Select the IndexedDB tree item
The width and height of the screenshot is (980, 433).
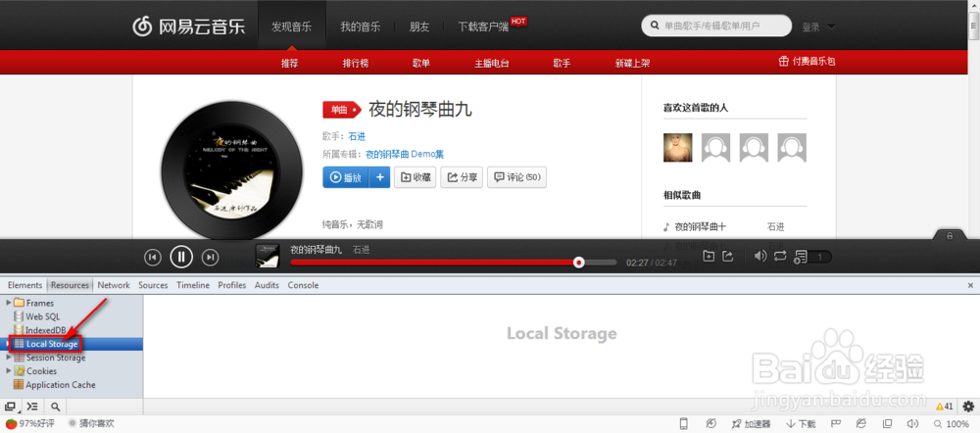pos(40,330)
